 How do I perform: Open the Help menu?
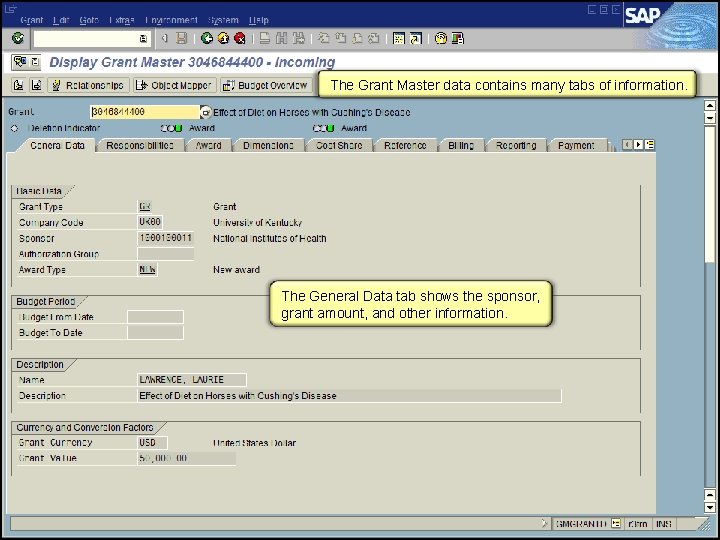tap(259, 20)
